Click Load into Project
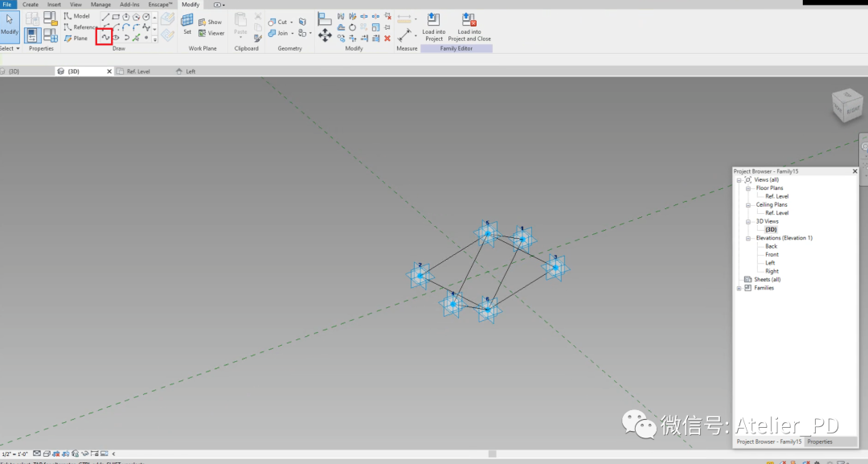868x464 pixels. tap(433, 27)
